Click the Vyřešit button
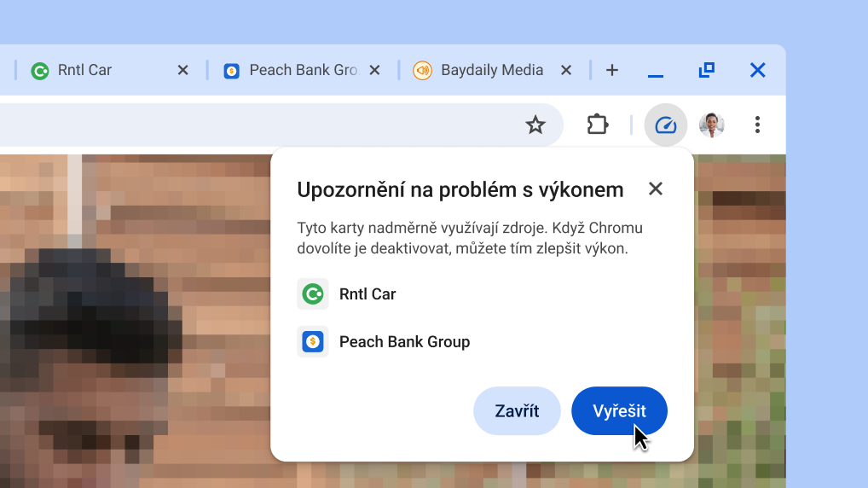Image resolution: width=868 pixels, height=488 pixels. coord(619,410)
